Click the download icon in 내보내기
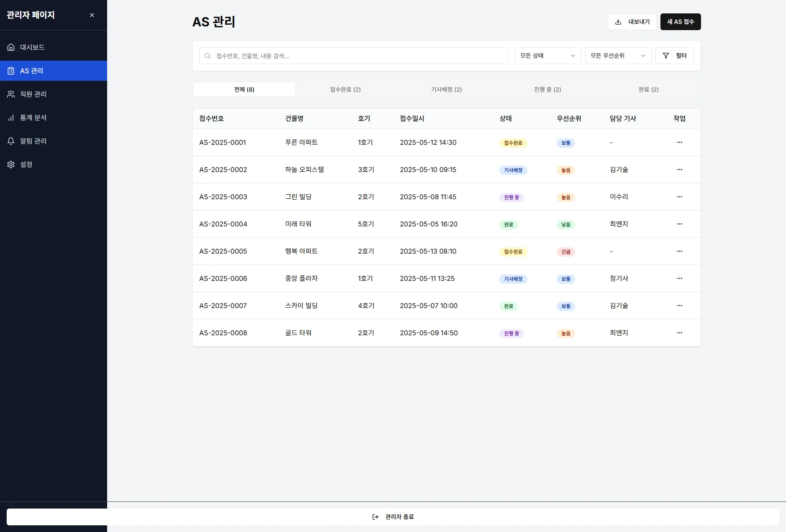786x532 pixels. pos(618,22)
